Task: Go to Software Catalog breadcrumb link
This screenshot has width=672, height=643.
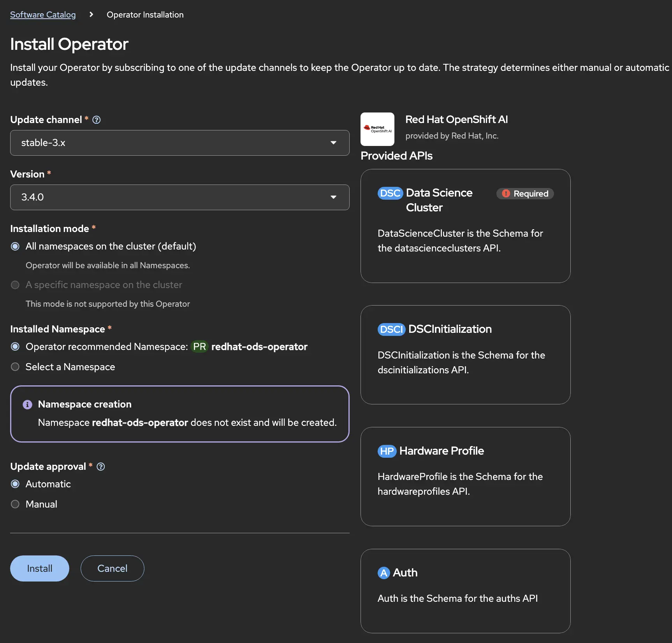Action: 43,14
